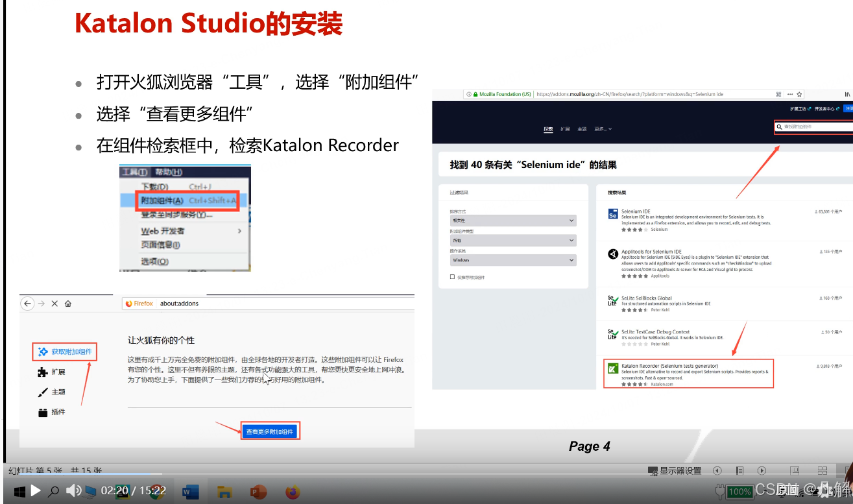
Task: Open Firefox from the Windows taskbar
Action: click(292, 492)
